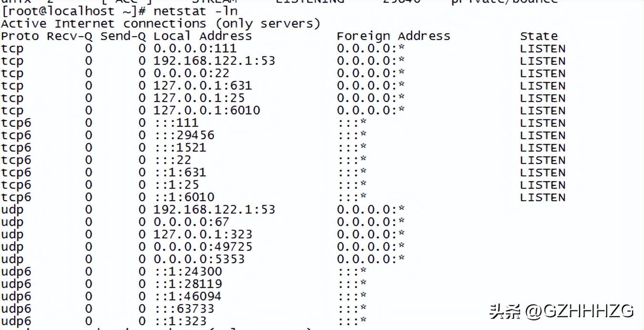Select the 127.0.0.1:631 tcp entry
This screenshot has width=644, height=330.
[x=203, y=86]
